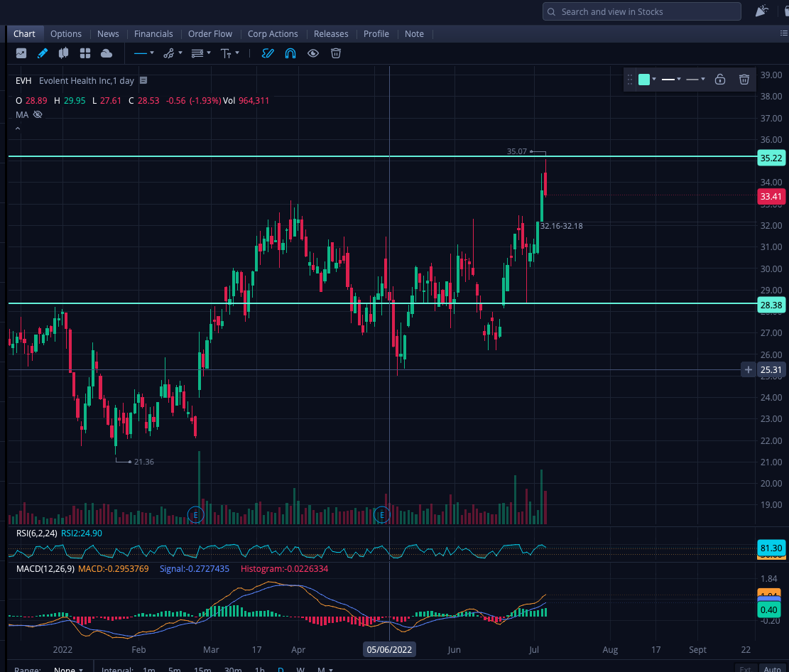The height and width of the screenshot is (672, 789).
Task: Click the celebration icon beside search
Action: tap(762, 11)
